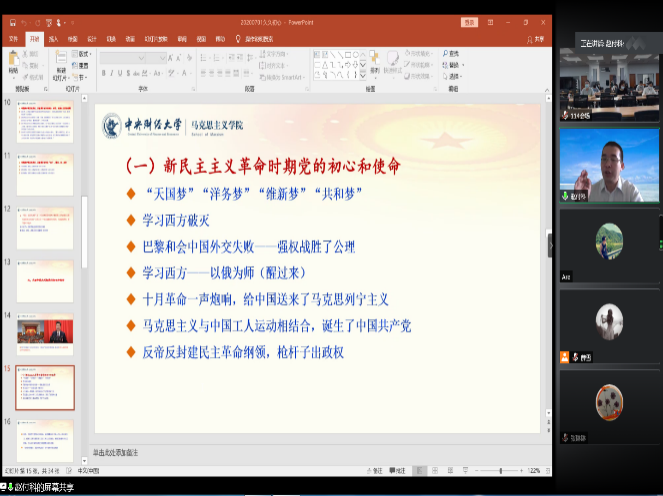
Task: Click the New Slide (新建幻灯片) icon
Action: (x=59, y=64)
